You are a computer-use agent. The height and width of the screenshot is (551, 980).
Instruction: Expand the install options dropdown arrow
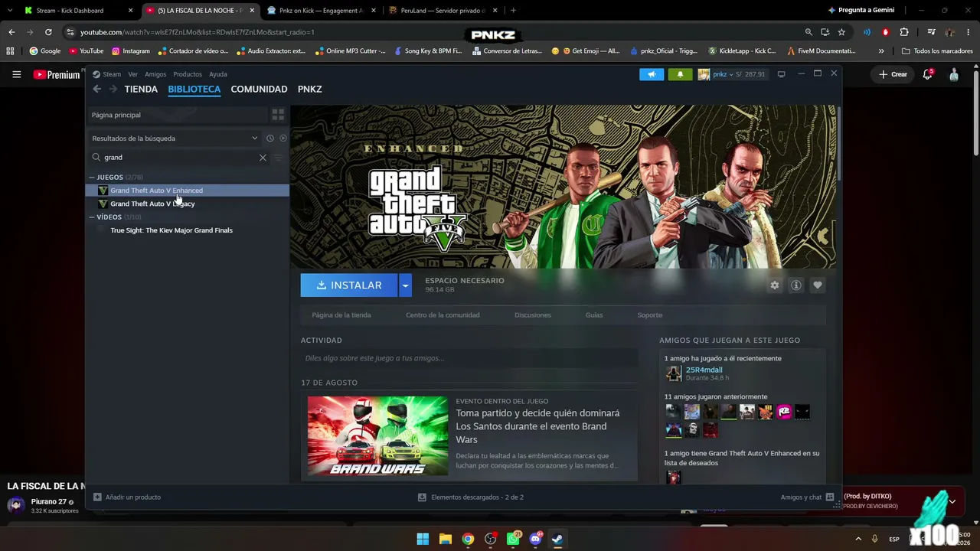point(405,285)
